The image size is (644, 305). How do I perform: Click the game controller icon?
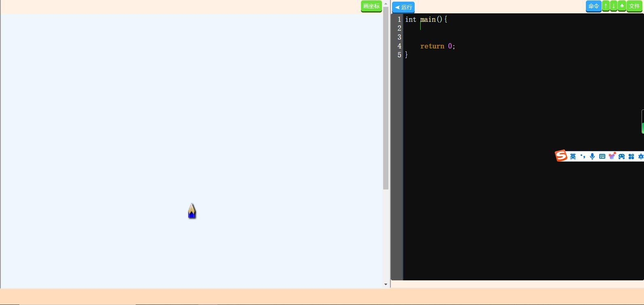click(x=622, y=156)
